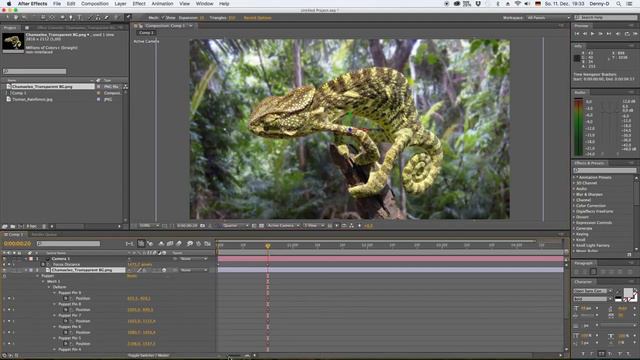Delete the selected project item with the trash icon

[44, 226]
